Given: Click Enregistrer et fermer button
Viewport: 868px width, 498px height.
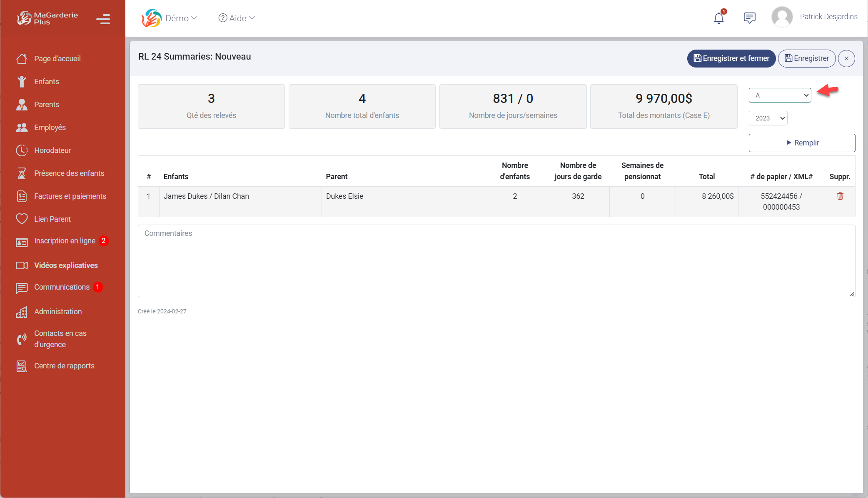Looking at the screenshot, I should click(x=731, y=58).
